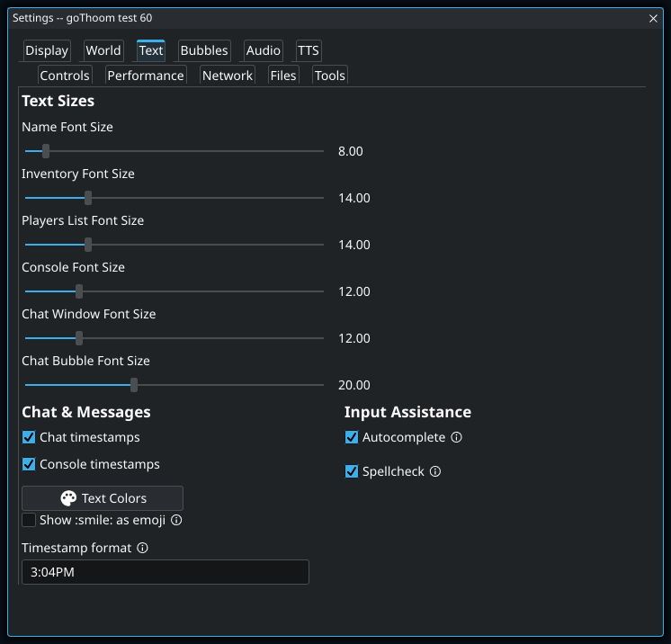Click the Timestamp format input field
Viewport: 671px width, 644px height.
166,572
